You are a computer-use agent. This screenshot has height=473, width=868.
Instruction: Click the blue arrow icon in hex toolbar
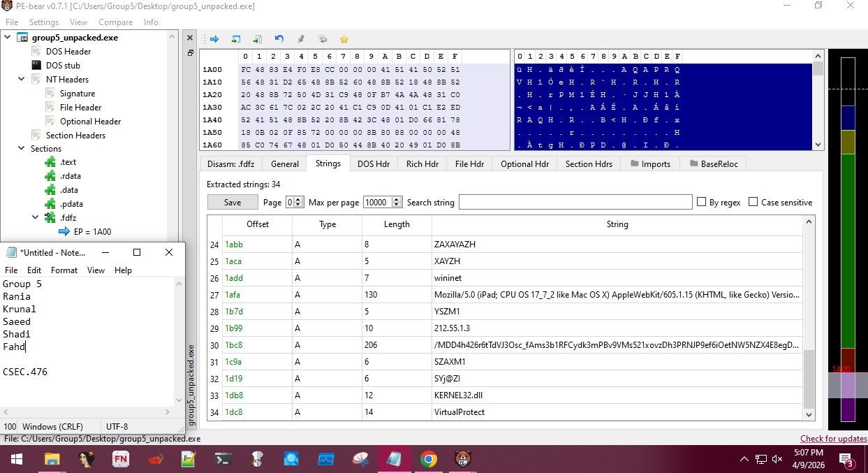[214, 39]
